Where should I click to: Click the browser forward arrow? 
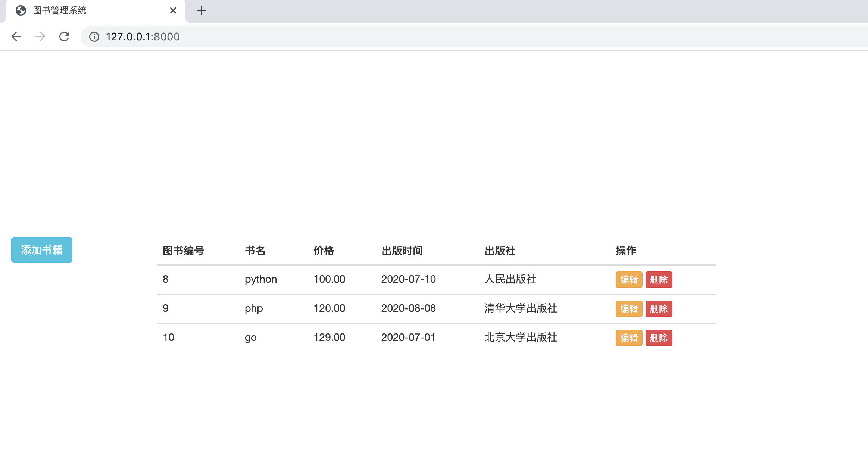coord(40,37)
